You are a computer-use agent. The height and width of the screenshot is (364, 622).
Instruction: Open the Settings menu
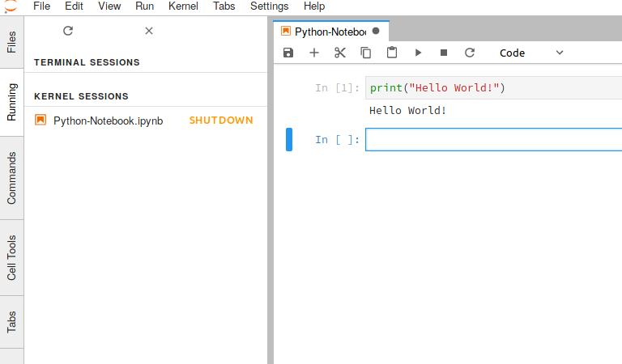pos(269,6)
